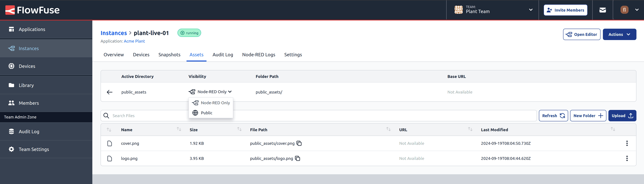644x184 pixels.
Task: Select the Members icon in sidebar
Action: pos(11,103)
